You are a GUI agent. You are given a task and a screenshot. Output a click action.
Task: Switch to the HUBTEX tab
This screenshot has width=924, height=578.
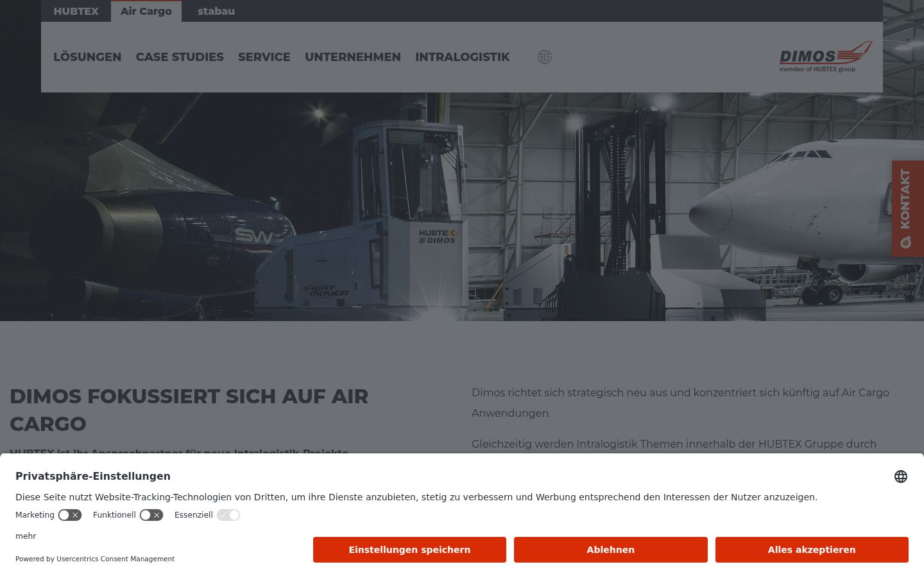76,11
